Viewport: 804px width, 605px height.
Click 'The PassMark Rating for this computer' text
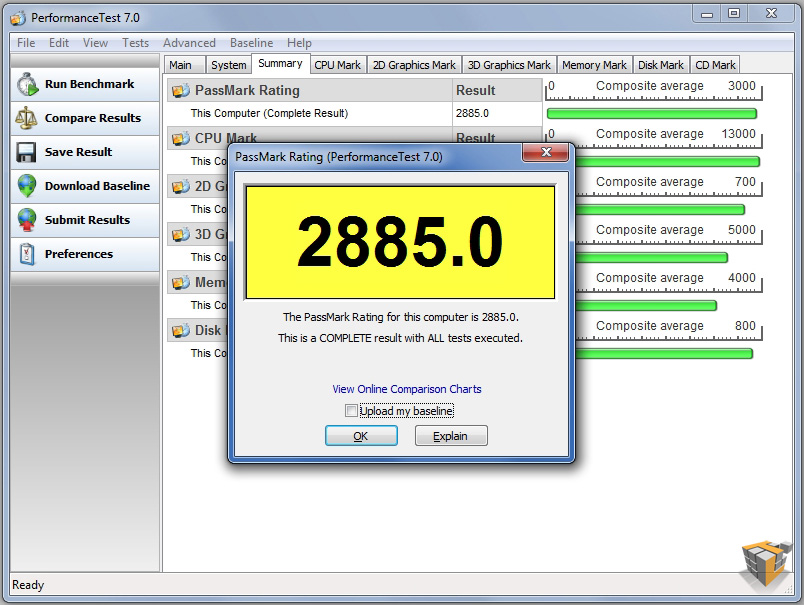click(401, 317)
